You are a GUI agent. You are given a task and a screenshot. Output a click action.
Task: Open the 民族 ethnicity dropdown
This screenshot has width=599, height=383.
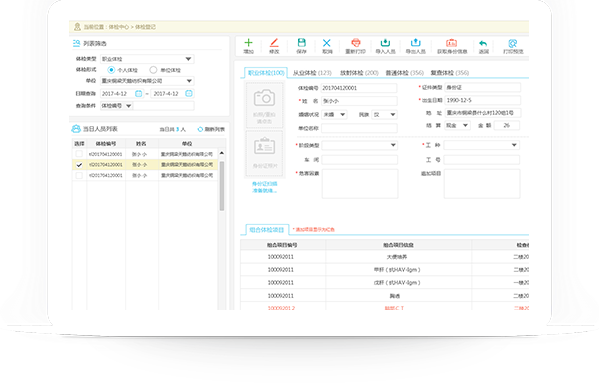point(385,115)
